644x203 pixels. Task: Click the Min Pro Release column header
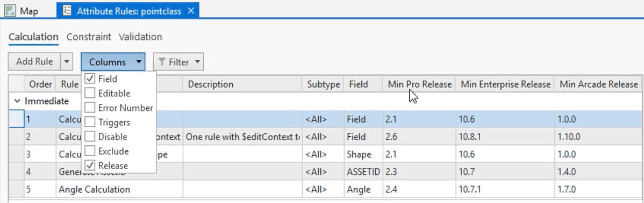point(419,85)
